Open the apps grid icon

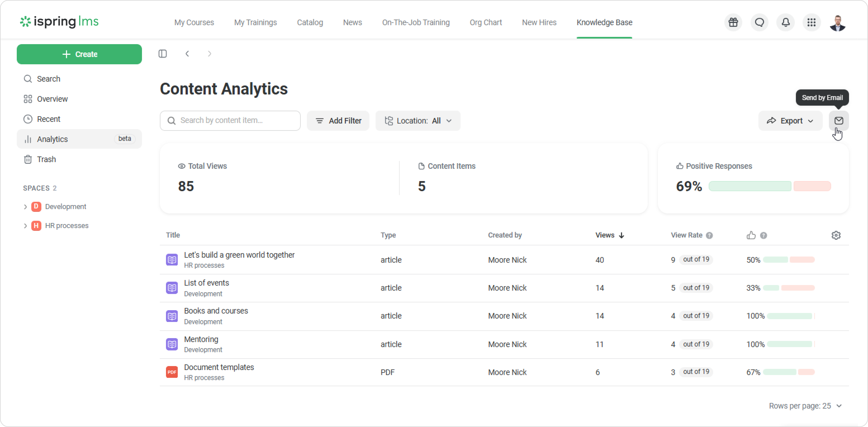point(811,23)
